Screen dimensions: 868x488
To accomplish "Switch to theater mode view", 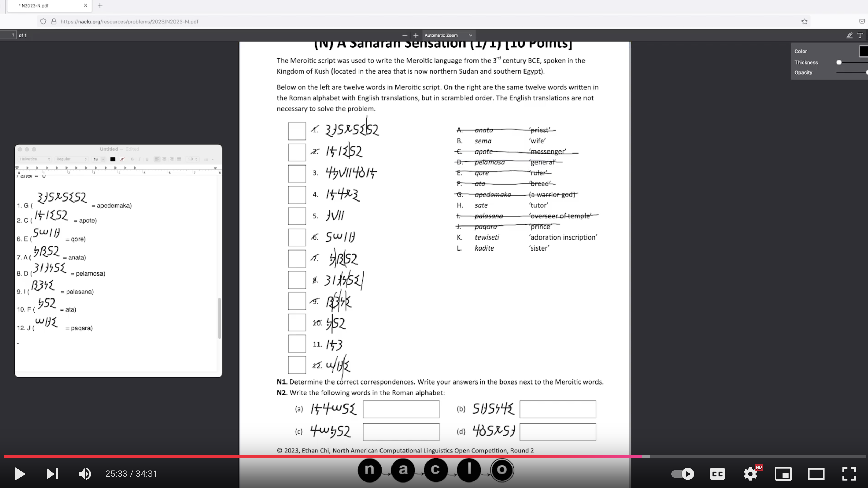I will [x=816, y=474].
